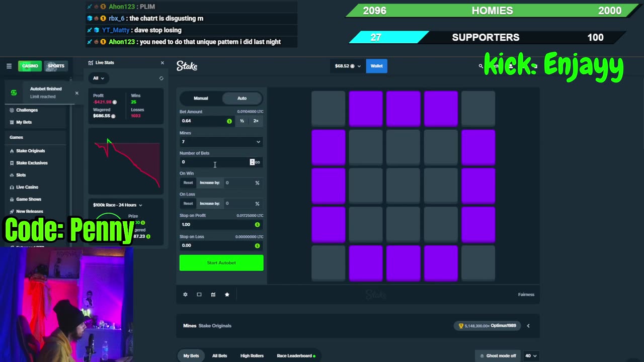
Task: Halve the bet with the ½ button
Action: point(242,121)
